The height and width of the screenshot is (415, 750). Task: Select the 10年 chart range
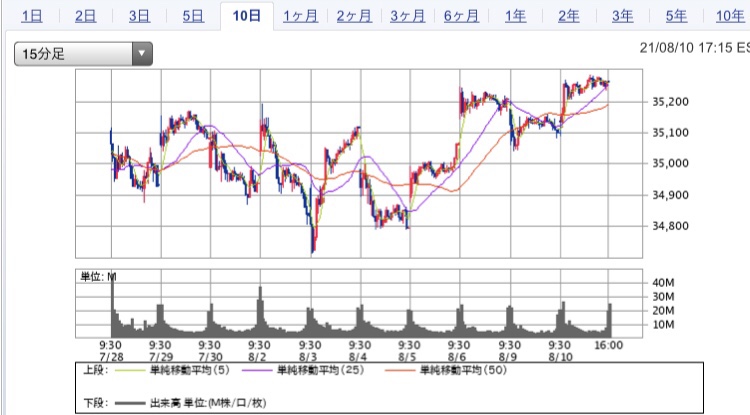coord(730,16)
